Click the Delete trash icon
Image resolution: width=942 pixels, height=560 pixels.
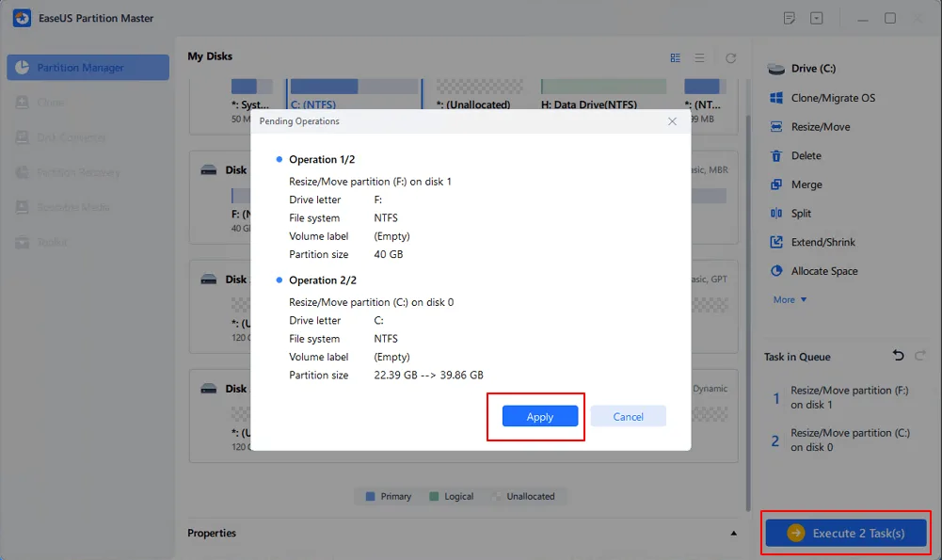[776, 156]
